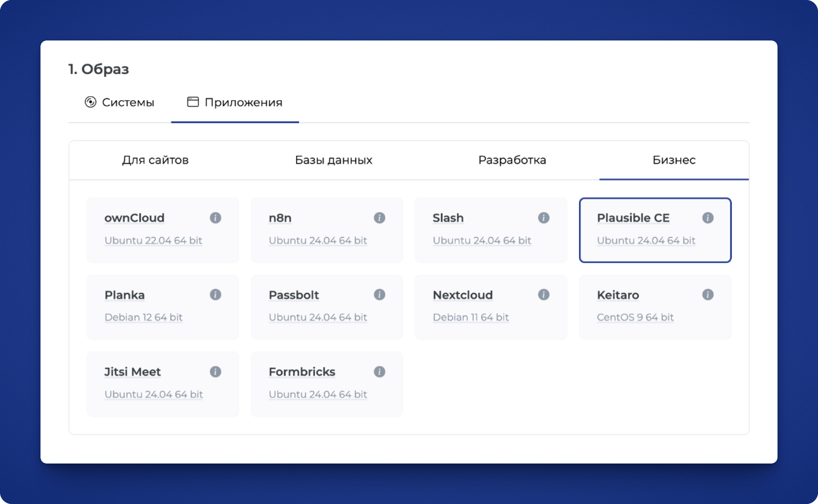Viewport: 818px width, 504px height.
Task: Click Debian 11 64 bit under Nextcloud
Action: [471, 317]
